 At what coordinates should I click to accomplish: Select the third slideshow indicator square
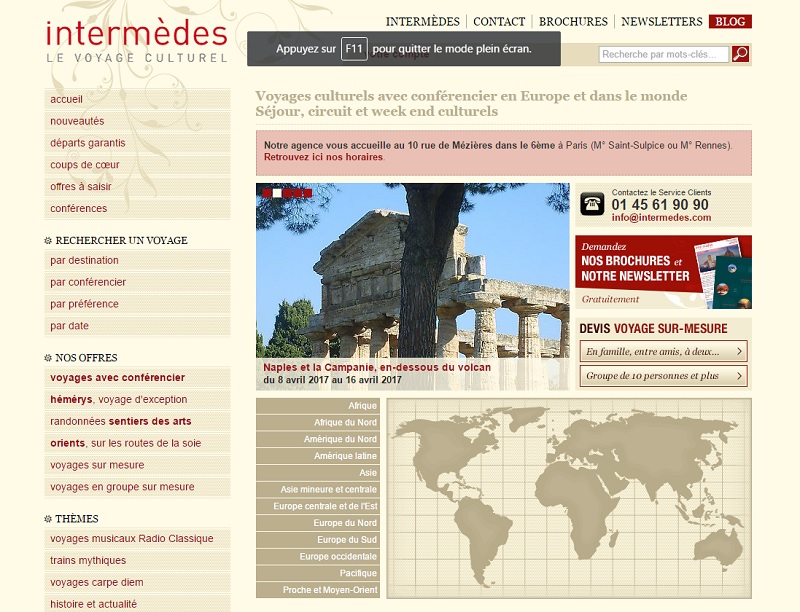(x=288, y=192)
